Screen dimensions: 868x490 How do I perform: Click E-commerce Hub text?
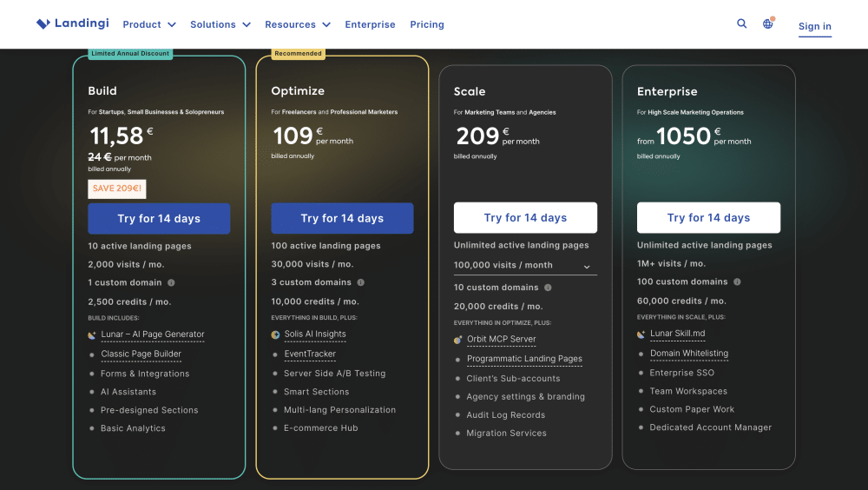pyautogui.click(x=321, y=428)
